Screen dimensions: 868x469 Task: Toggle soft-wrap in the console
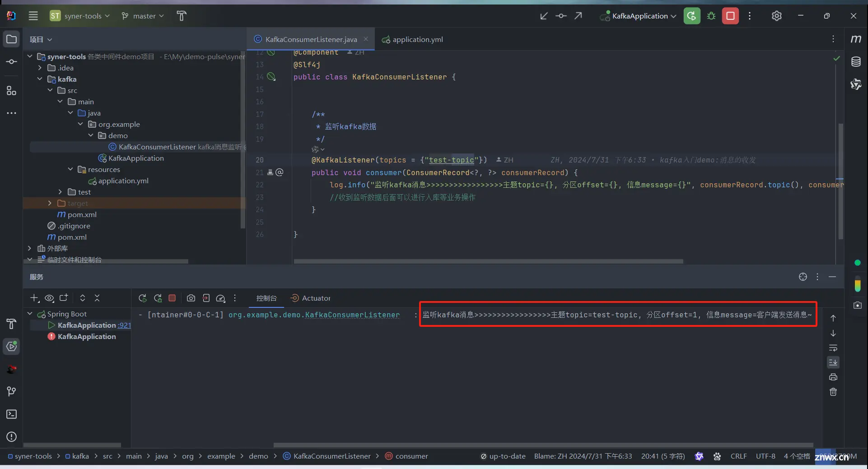(833, 348)
